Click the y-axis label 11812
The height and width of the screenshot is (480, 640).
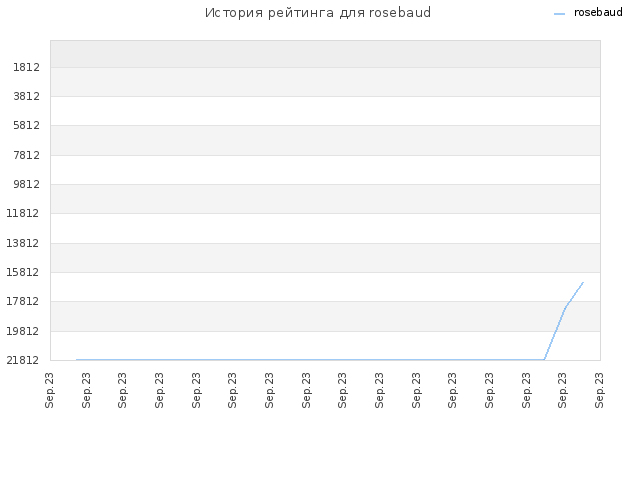[x=23, y=213]
